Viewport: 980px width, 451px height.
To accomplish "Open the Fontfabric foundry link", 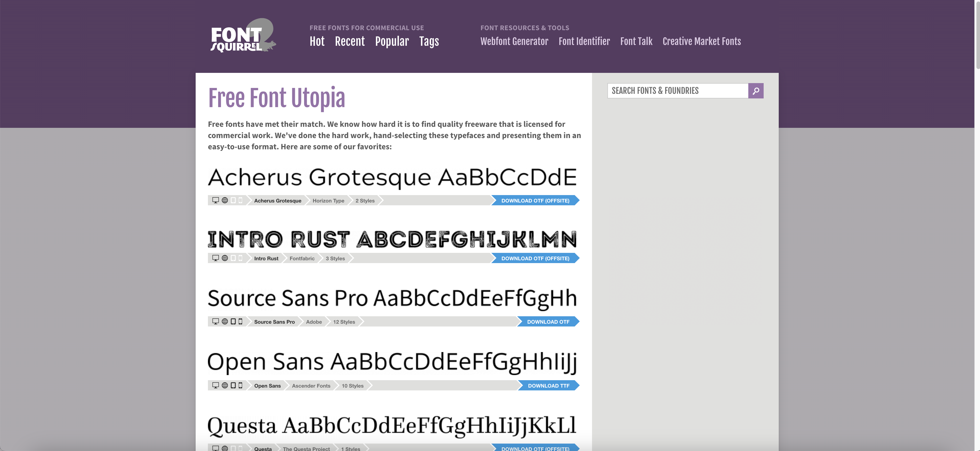I will pos(302,258).
